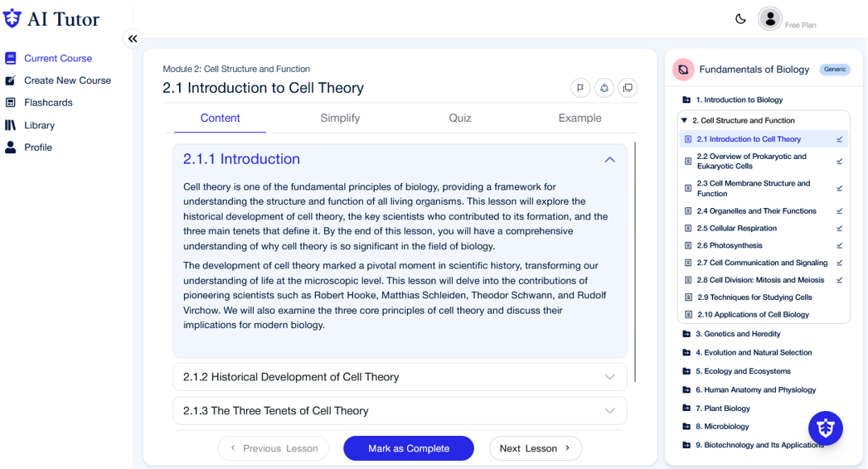Collapse module 2. Cell Structure and Function
Viewport: 868px width, 469px height.
(x=684, y=121)
